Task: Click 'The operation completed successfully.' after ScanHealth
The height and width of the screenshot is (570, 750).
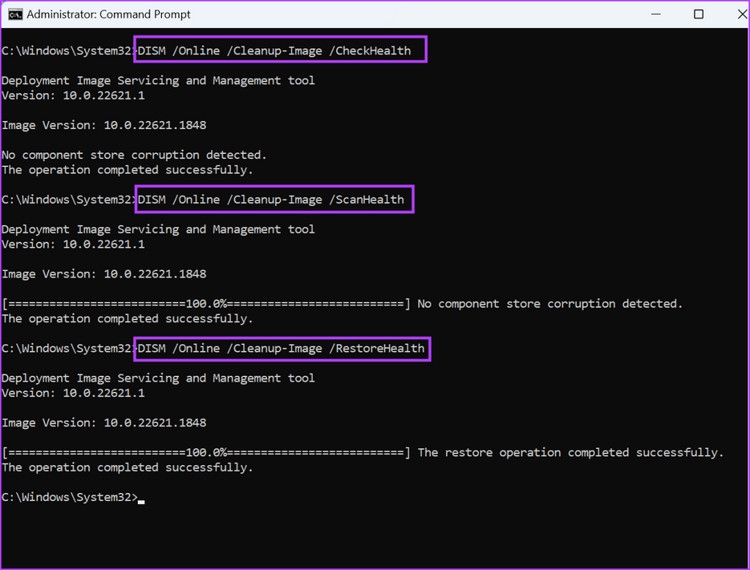Action: [x=127, y=318]
